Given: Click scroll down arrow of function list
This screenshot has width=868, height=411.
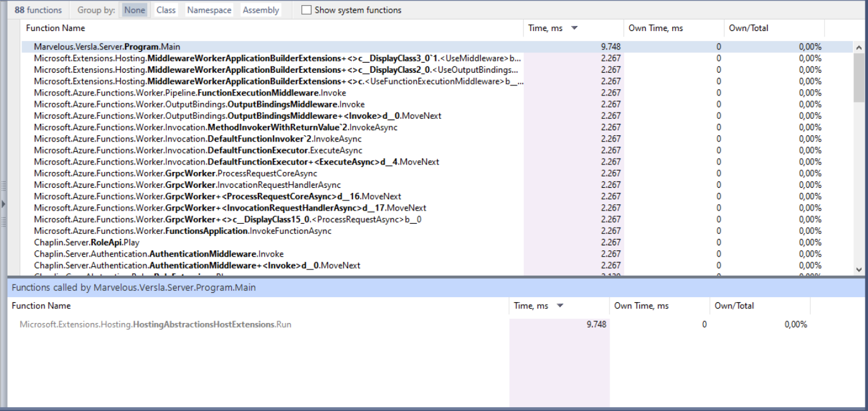Looking at the screenshot, I should click(x=859, y=269).
